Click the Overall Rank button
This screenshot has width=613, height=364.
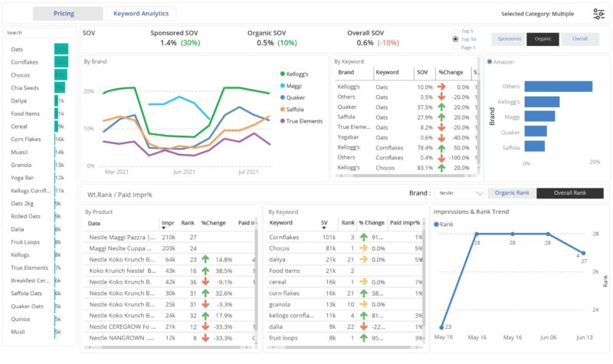pyautogui.click(x=569, y=194)
